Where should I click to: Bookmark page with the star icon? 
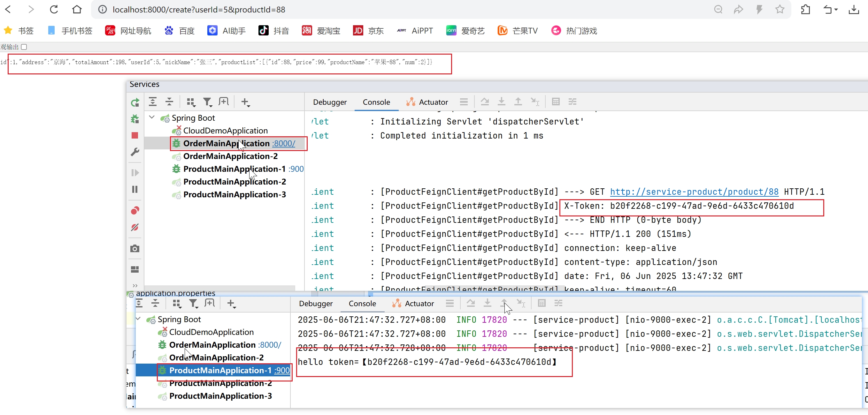point(780,10)
